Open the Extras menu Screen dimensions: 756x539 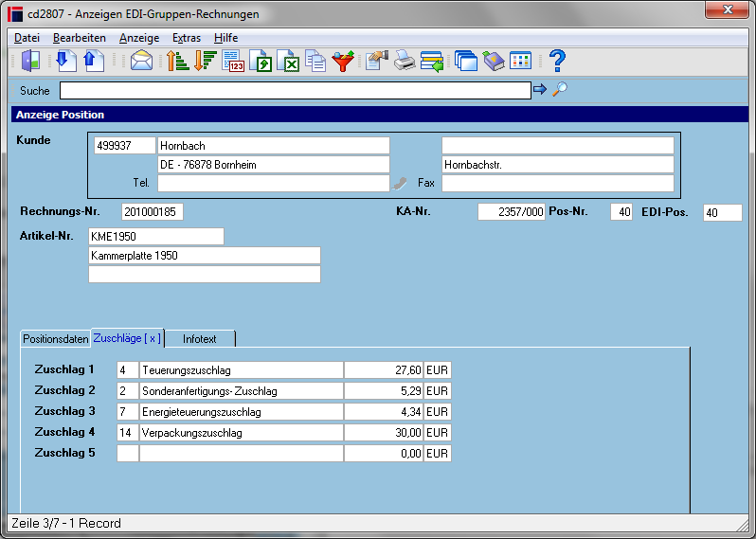(187, 38)
